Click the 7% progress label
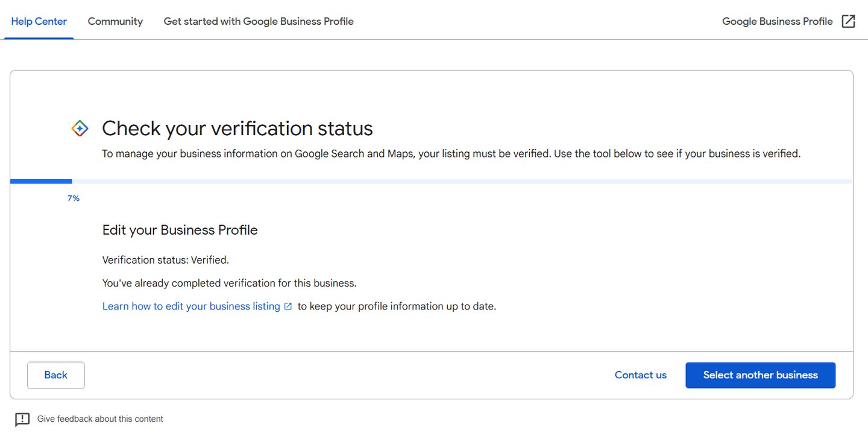 pos(74,198)
